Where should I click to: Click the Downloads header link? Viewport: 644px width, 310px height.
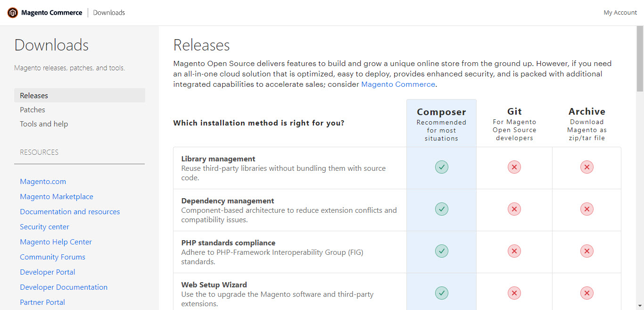coord(109,13)
